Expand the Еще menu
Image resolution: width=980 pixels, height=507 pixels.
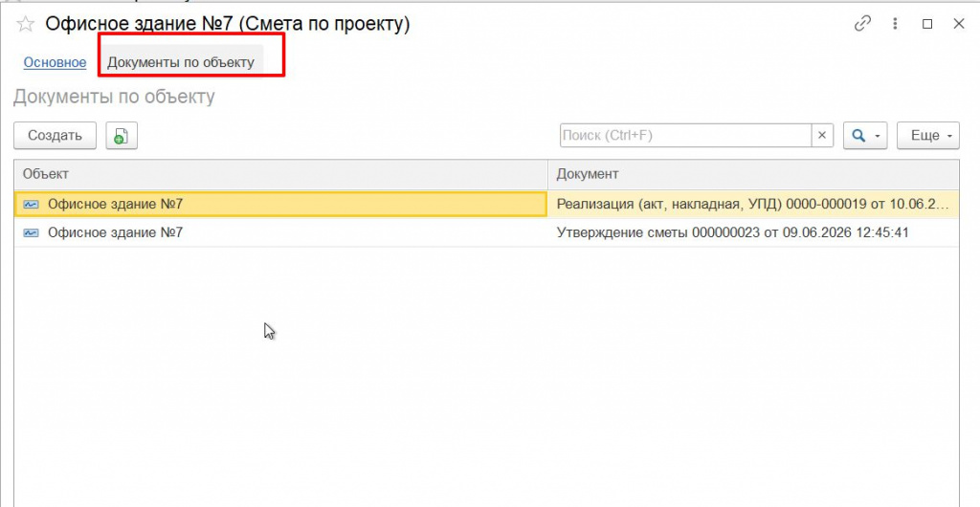928,136
